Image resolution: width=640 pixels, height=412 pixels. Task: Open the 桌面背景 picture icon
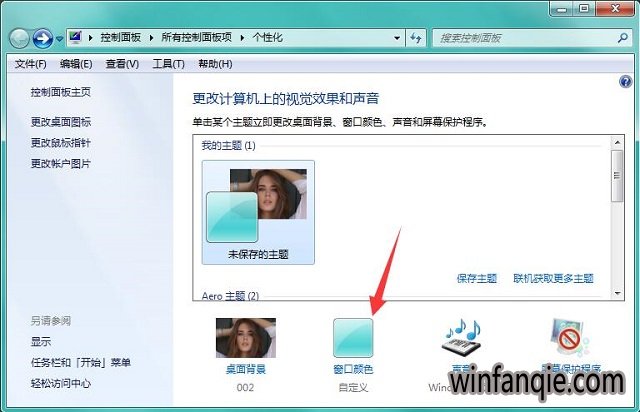[246, 338]
